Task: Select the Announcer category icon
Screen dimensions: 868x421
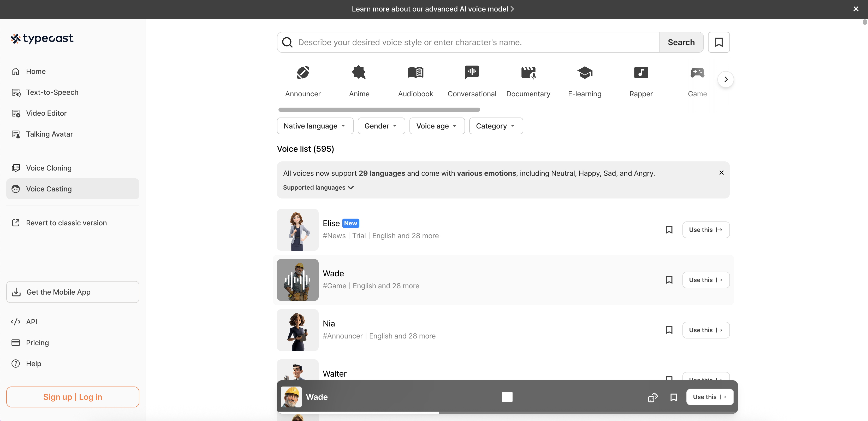Action: pos(302,72)
